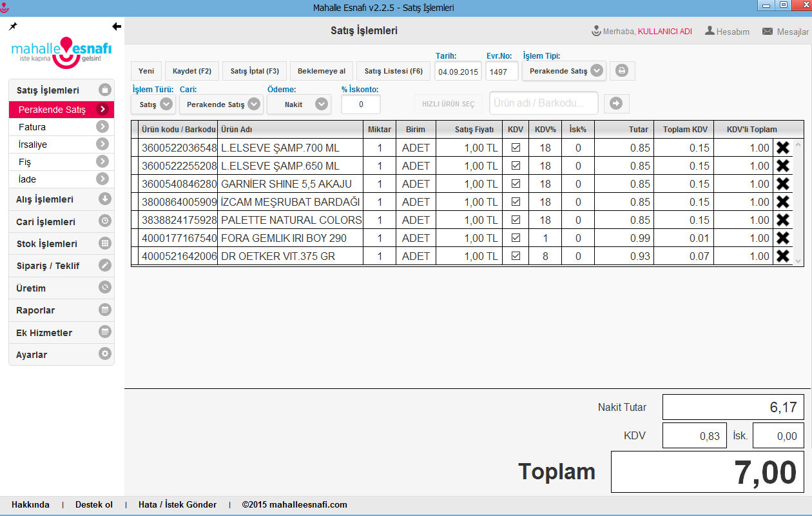Remove the DR OETKER VIT.375 GR row
Screen dimensions: 812x516
[783, 256]
